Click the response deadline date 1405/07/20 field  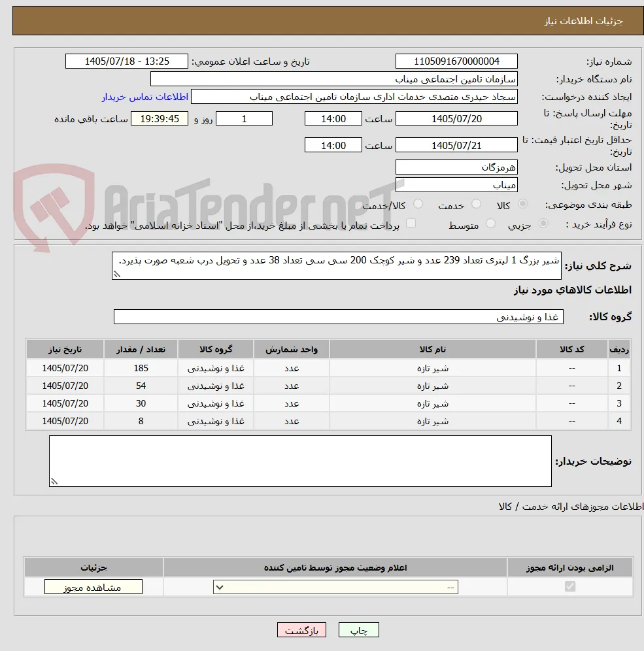[x=456, y=118]
